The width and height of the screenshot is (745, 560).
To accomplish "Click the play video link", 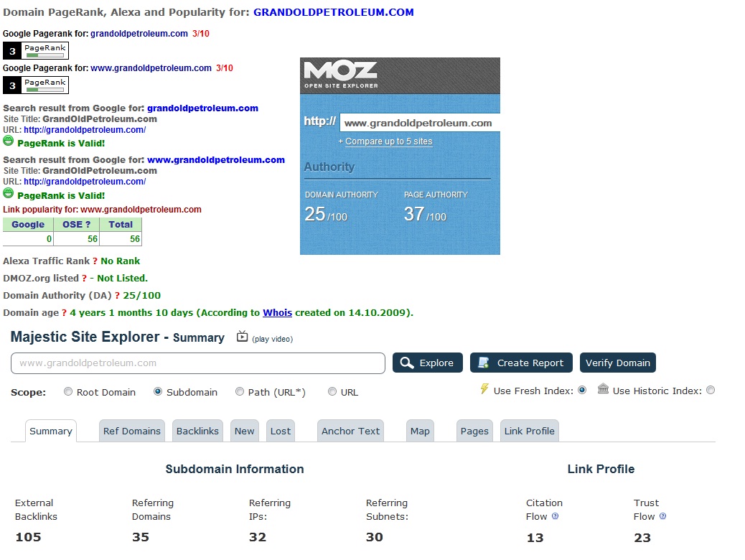I will click(272, 339).
